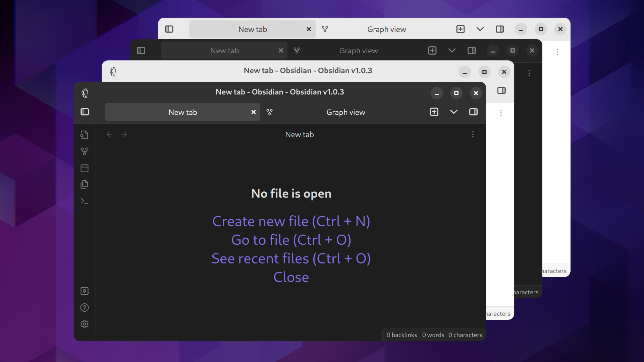Screen dimensions: 644x362
Task: Open the settings gear in the ribbon
Action: 84,324
